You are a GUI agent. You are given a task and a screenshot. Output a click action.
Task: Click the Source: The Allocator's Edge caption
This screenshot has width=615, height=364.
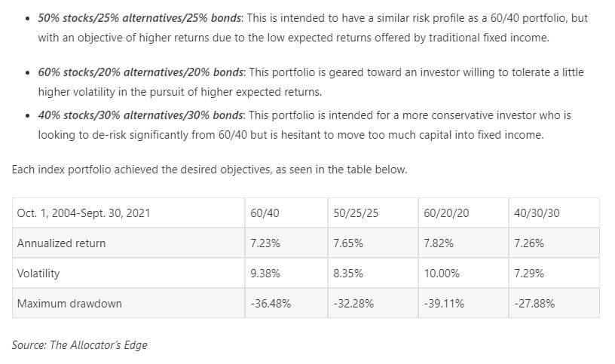(x=80, y=345)
